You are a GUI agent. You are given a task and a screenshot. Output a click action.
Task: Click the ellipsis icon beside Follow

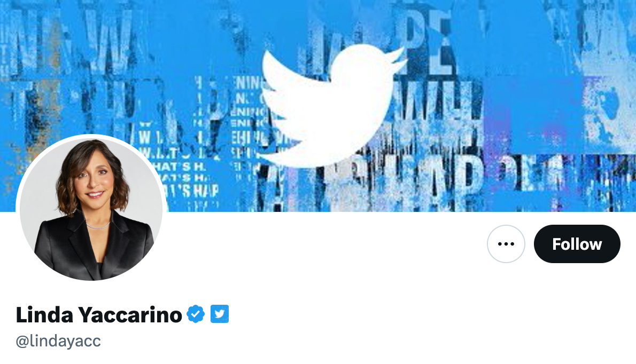pos(506,244)
